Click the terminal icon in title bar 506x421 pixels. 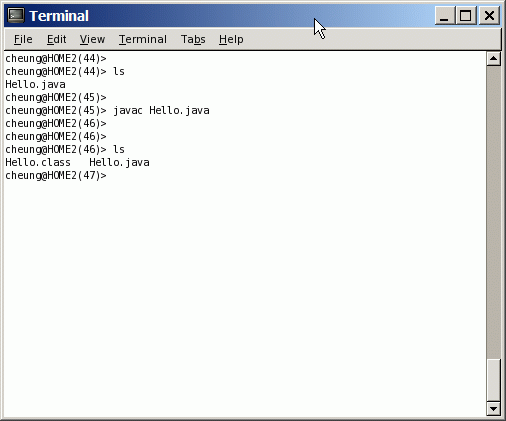[16, 16]
